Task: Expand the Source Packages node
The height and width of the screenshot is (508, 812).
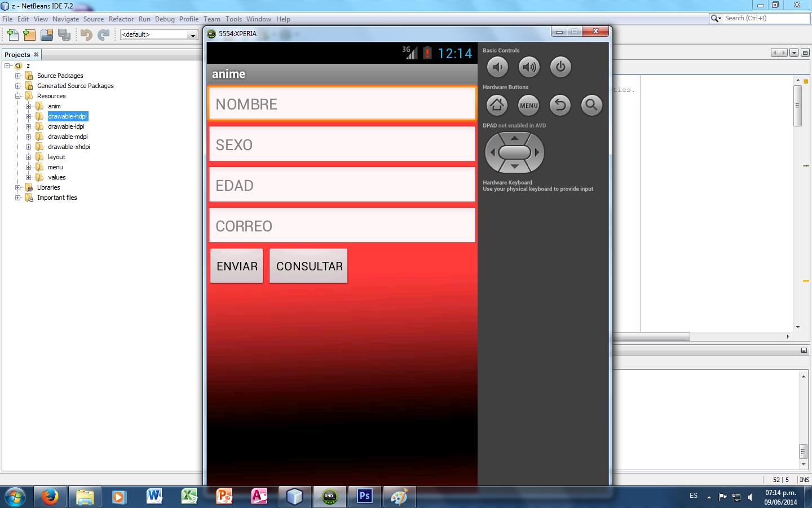Action: pos(18,76)
